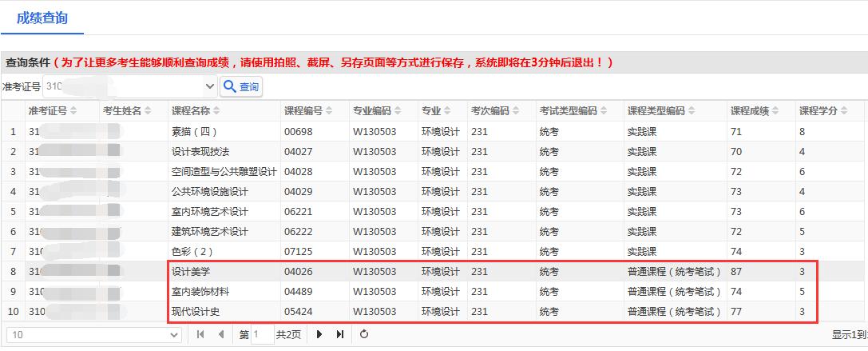Screen dimensions: 868x351
Task: Click the 课程成绩 column header
Action: click(750, 111)
